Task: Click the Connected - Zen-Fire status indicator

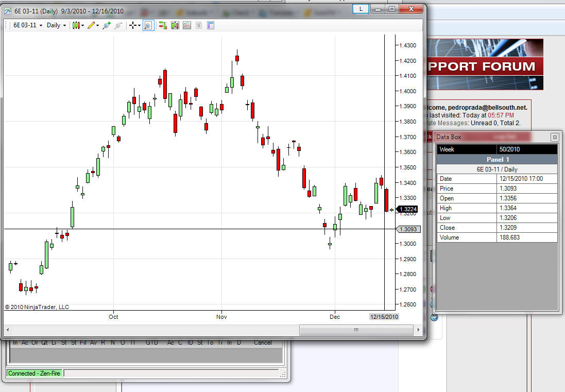Action: coord(35,373)
